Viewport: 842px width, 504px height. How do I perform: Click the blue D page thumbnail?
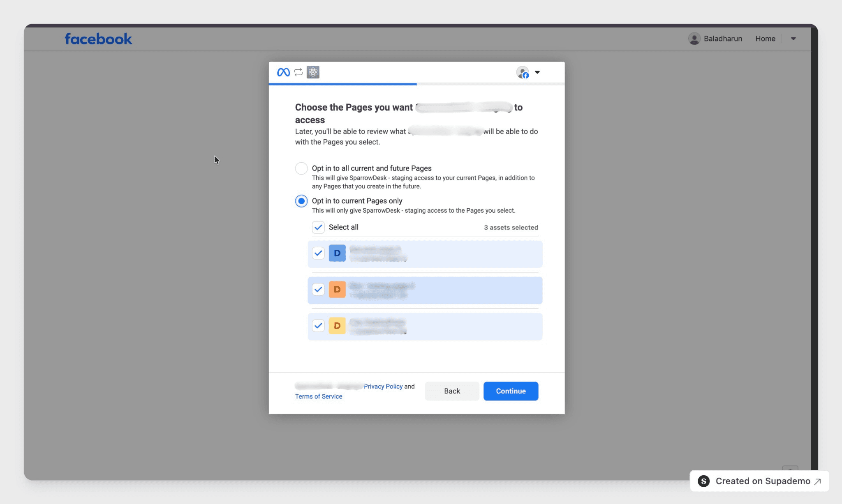[x=337, y=253]
